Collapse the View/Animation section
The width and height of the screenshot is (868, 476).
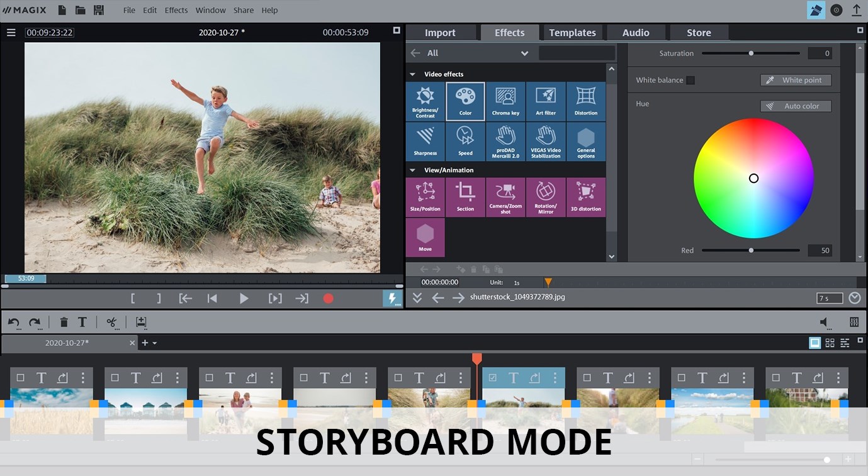point(413,170)
